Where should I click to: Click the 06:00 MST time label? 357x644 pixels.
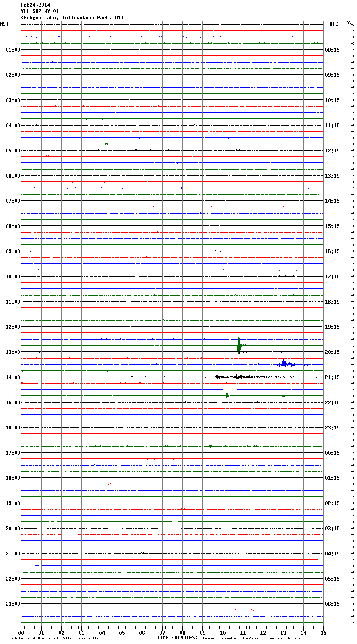13,176
